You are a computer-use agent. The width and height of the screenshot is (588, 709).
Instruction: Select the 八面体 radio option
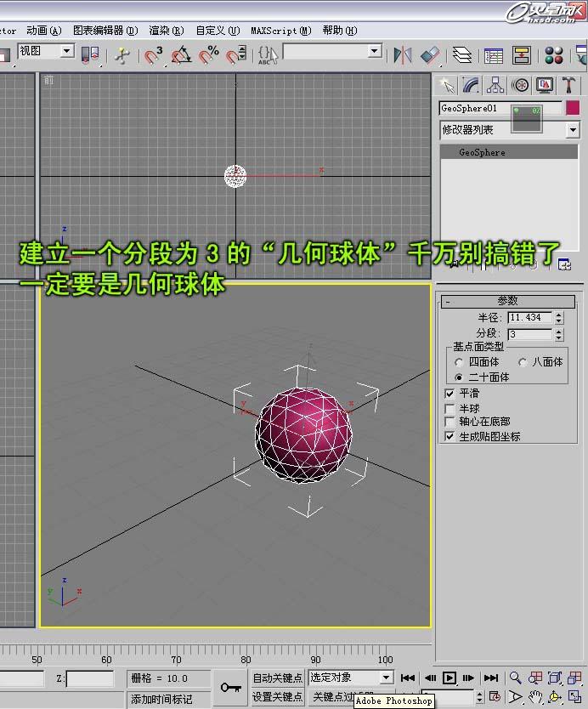(x=523, y=361)
